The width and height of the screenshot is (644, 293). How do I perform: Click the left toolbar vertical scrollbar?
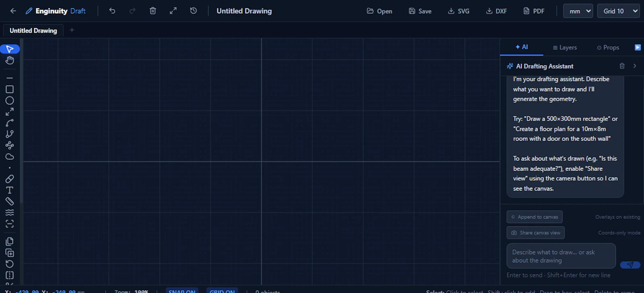[x=21, y=121]
